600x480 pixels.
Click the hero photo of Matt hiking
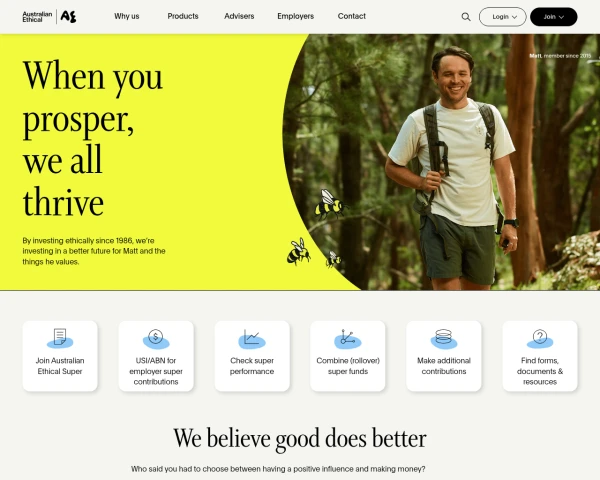coord(441,162)
